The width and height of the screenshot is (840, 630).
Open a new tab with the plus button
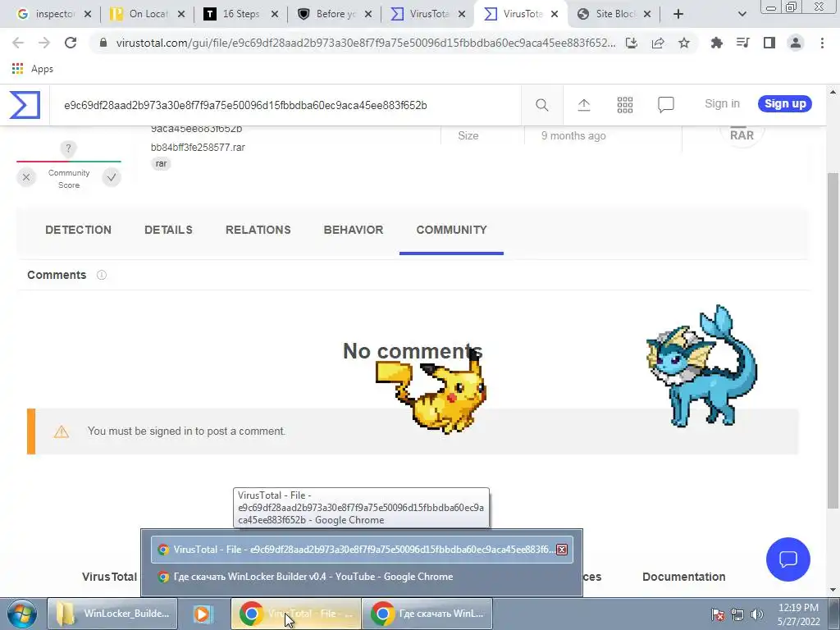(678, 14)
